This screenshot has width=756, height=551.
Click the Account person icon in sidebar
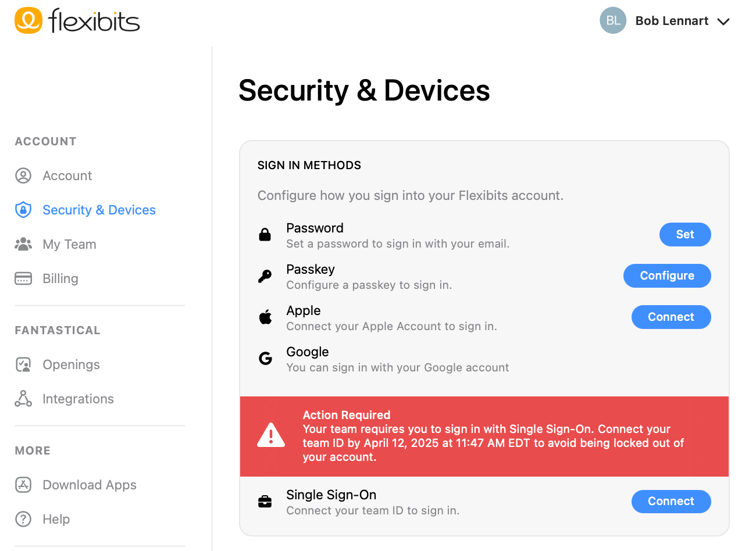[x=23, y=176]
